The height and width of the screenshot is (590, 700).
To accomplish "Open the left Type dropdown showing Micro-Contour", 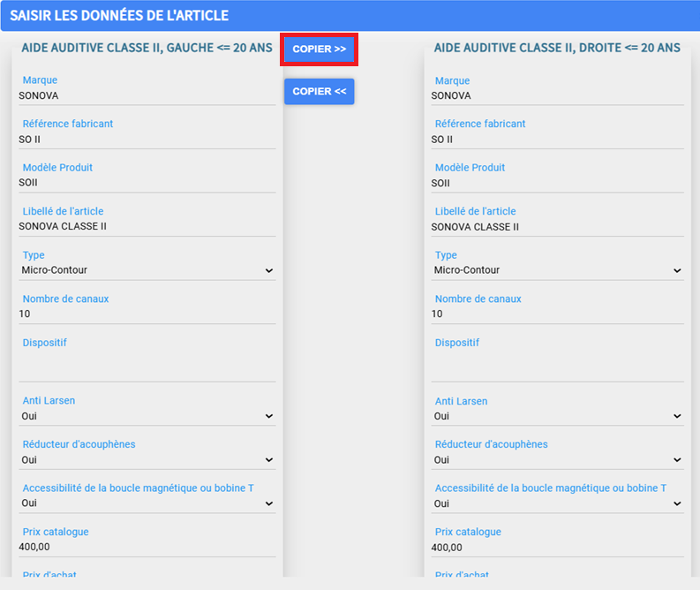I will point(147,270).
